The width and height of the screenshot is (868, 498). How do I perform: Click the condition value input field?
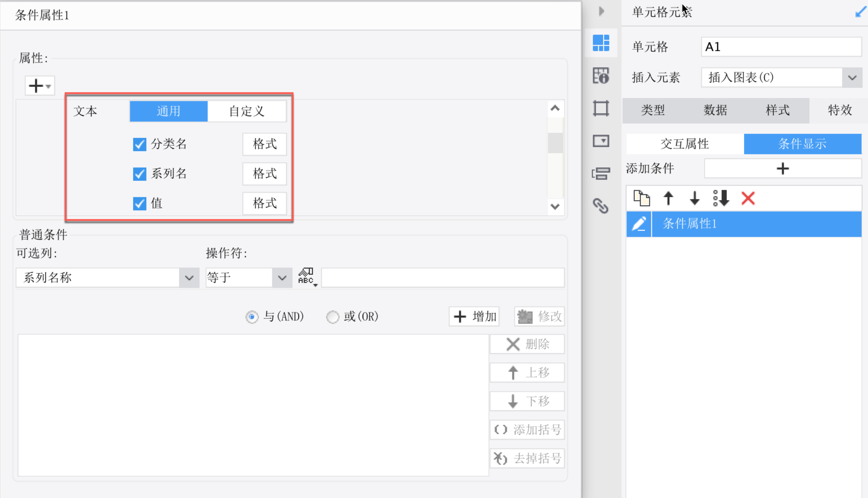(x=442, y=278)
